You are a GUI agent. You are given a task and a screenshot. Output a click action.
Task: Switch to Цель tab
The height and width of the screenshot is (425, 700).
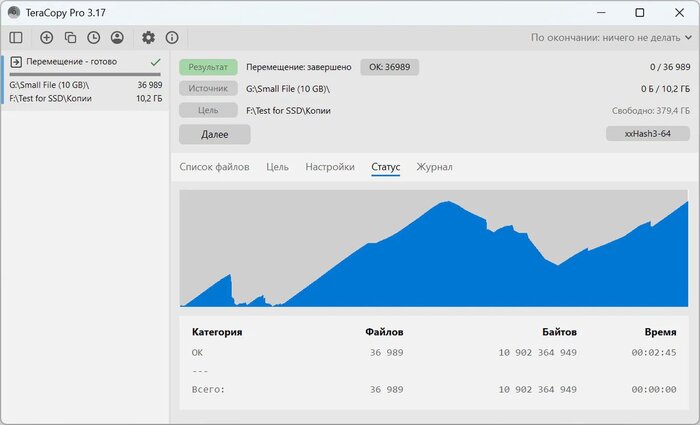pyautogui.click(x=277, y=167)
